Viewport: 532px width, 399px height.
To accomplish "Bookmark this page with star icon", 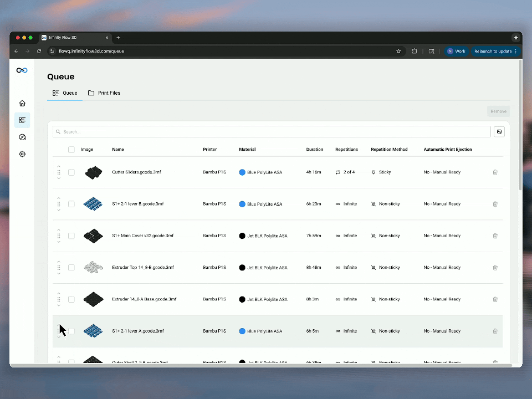I will [398, 51].
